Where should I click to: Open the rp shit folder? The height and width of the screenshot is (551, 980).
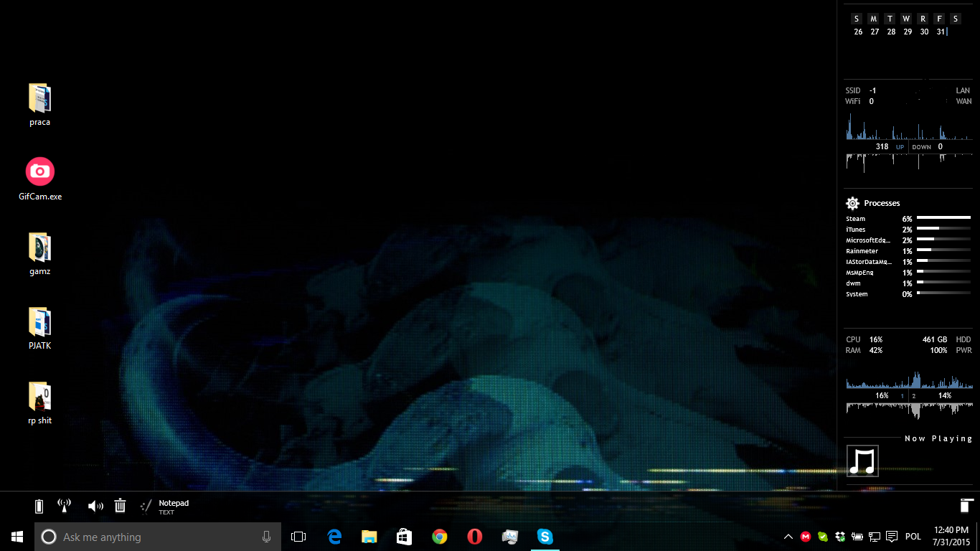[40, 403]
